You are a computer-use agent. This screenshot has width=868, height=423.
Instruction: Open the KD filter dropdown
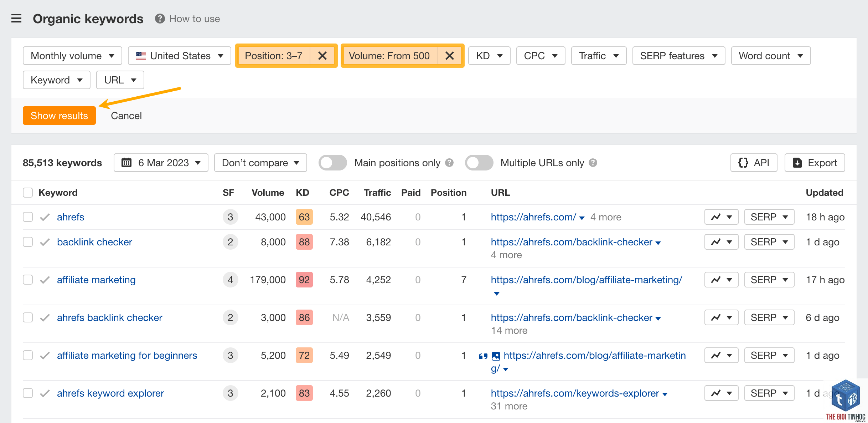pos(489,56)
